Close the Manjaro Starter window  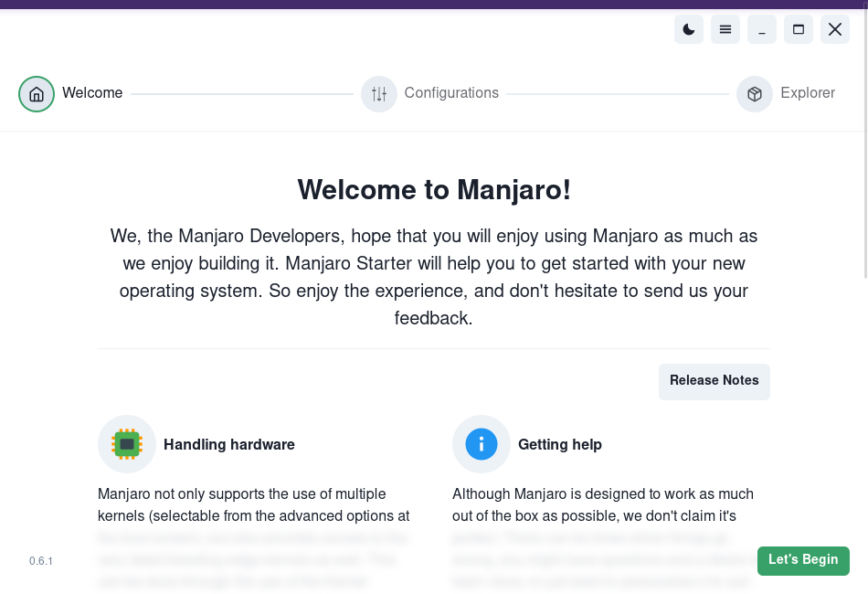pos(835,29)
